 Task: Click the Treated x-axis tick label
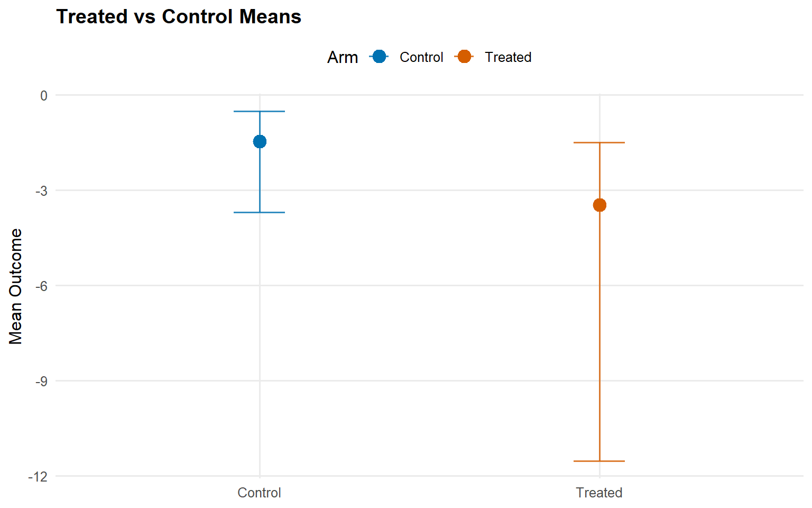coord(599,493)
